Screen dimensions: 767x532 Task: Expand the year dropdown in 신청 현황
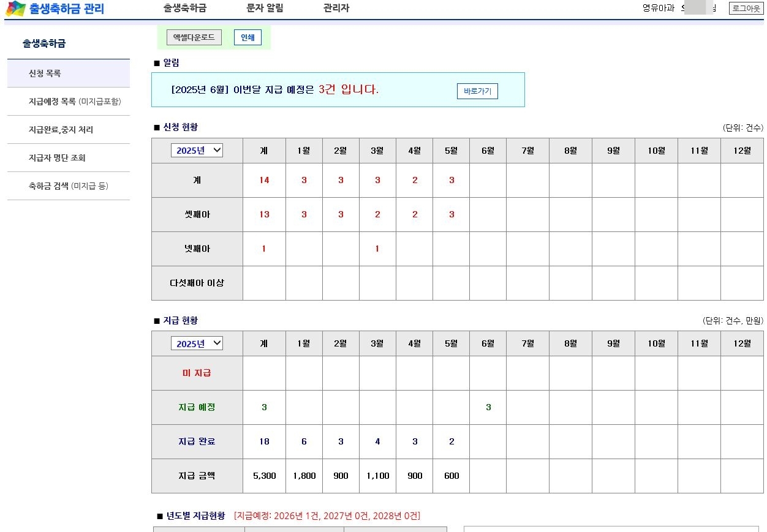pos(197,151)
